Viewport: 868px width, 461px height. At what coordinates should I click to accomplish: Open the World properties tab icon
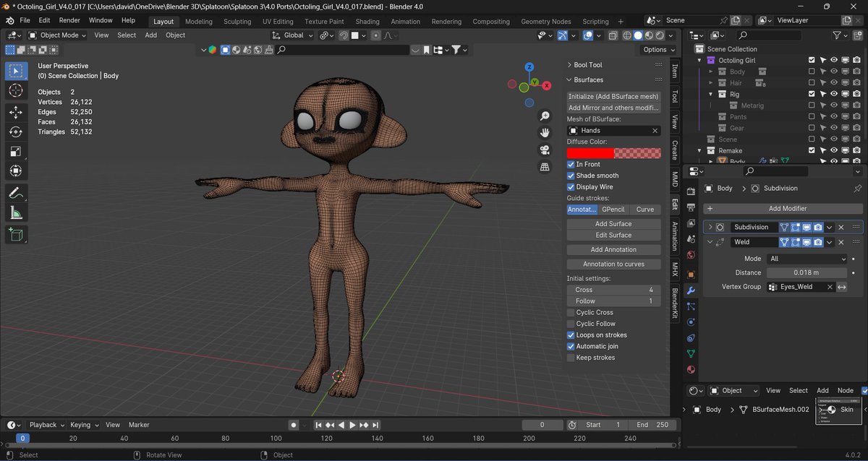coord(691,254)
